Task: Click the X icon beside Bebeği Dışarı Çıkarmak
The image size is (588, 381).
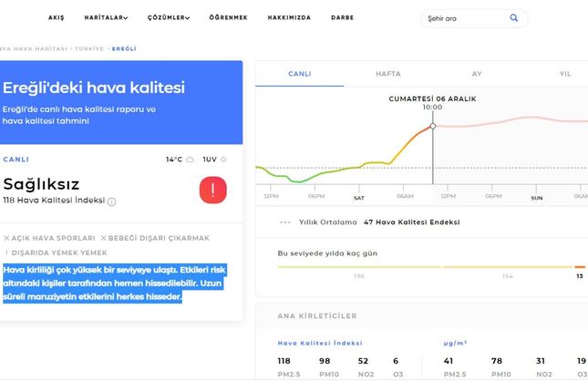Action: pyautogui.click(x=103, y=238)
